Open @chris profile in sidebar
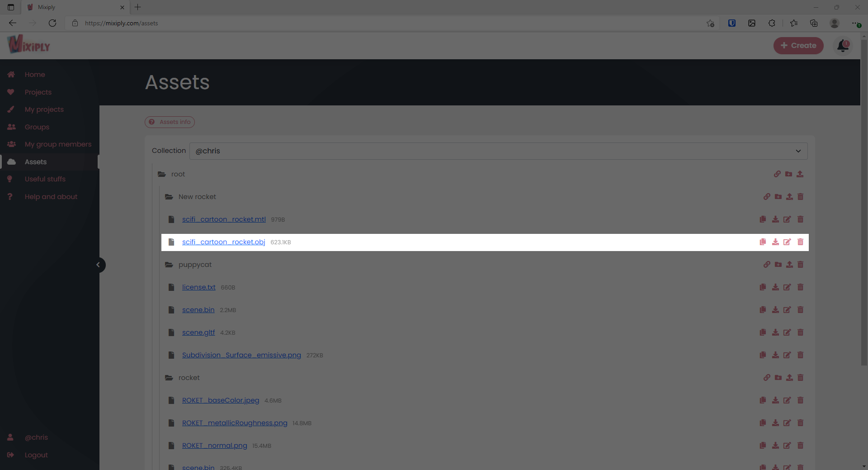The height and width of the screenshot is (470, 868). [36, 437]
